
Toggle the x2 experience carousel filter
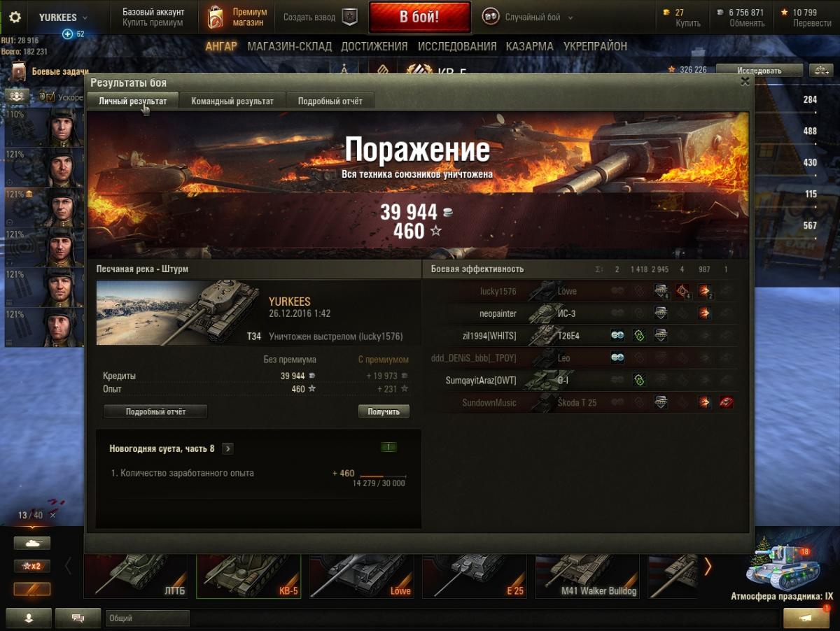tap(32, 566)
